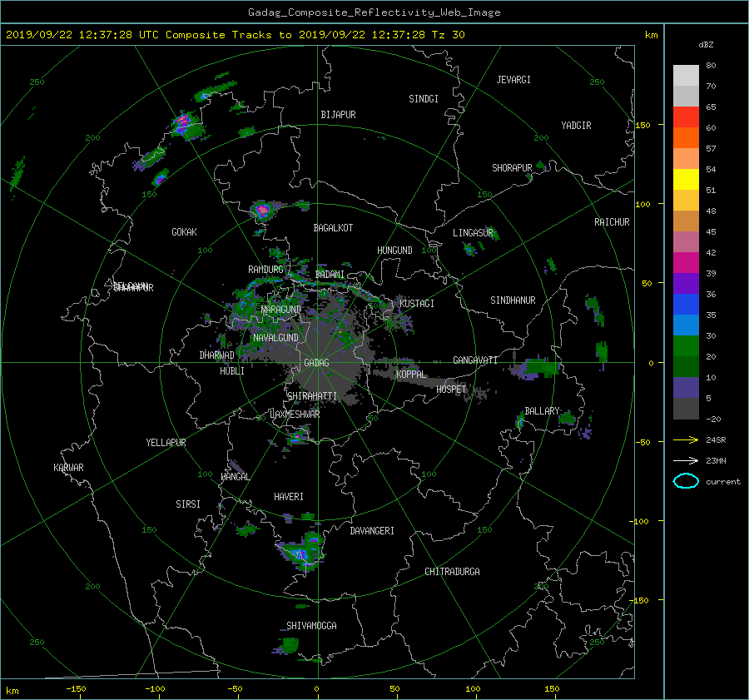Click the SHORAPUR city label

(512, 168)
